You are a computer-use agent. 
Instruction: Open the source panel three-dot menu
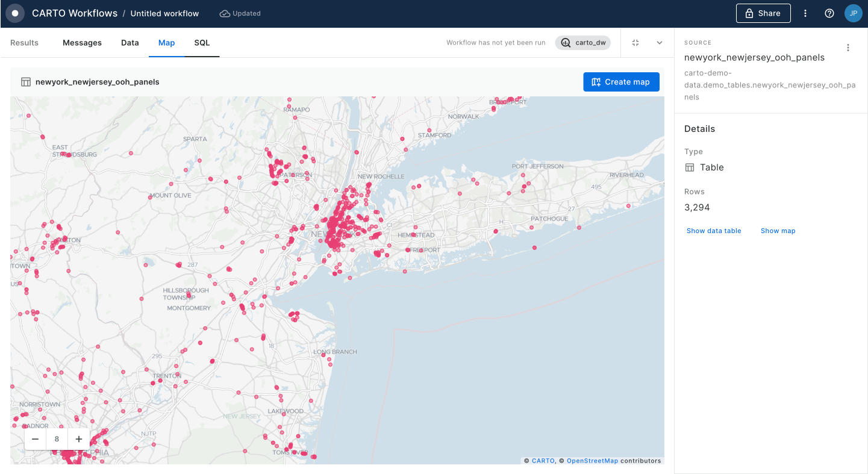(x=848, y=48)
